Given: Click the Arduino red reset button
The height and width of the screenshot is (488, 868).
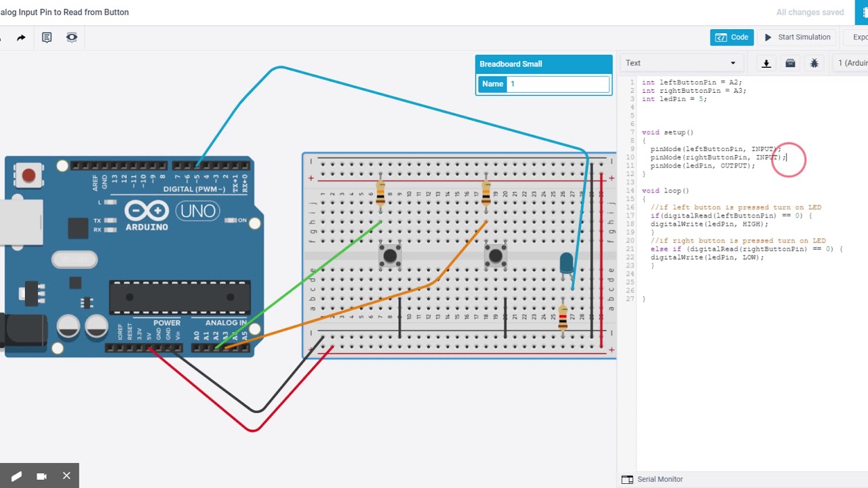Looking at the screenshot, I should (x=28, y=176).
